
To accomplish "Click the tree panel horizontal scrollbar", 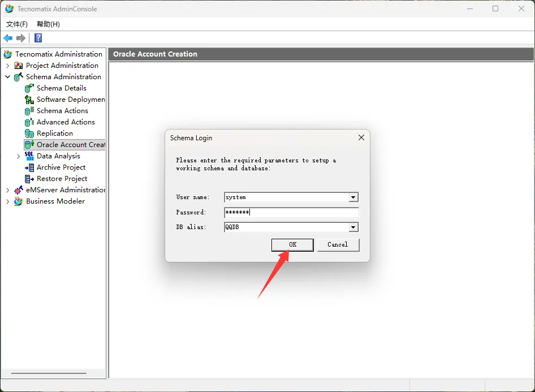I will click(x=49, y=373).
